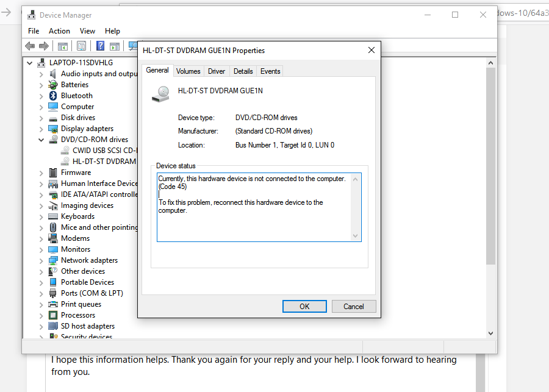Click the Keyboards category icon
Screen dimensions: 549x392
coord(53,216)
